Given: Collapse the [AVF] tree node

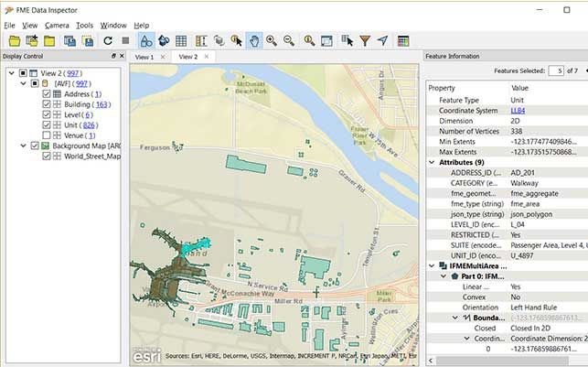Looking at the screenshot, I should click(23, 83).
